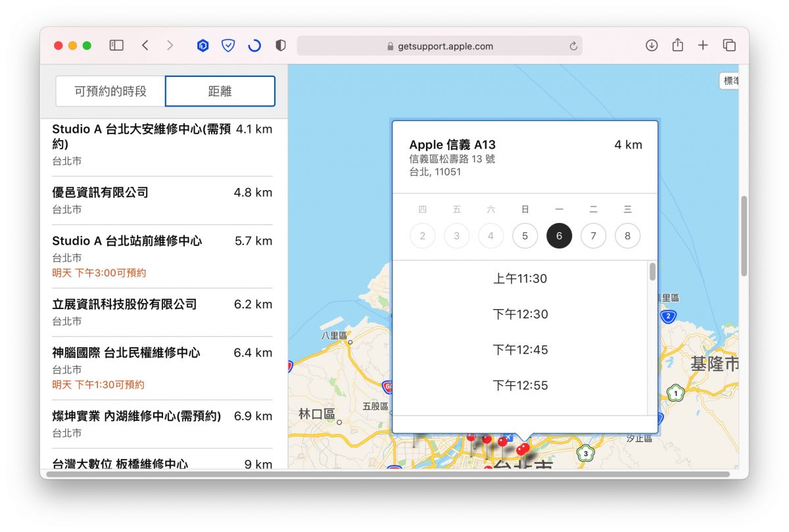Toggle the Safari sidebar
This screenshot has height=532, width=789.
[116, 45]
